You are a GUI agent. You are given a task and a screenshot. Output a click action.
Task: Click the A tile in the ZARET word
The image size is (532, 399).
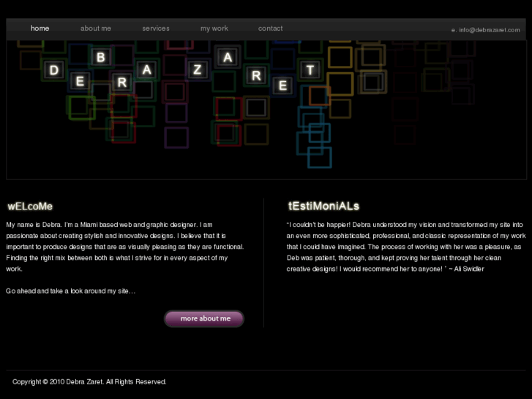click(x=228, y=56)
